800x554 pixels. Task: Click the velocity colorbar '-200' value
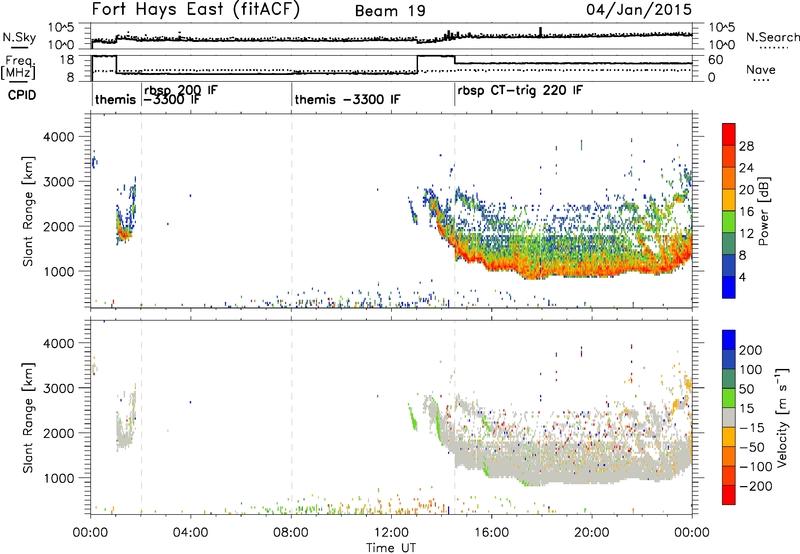coord(755,486)
